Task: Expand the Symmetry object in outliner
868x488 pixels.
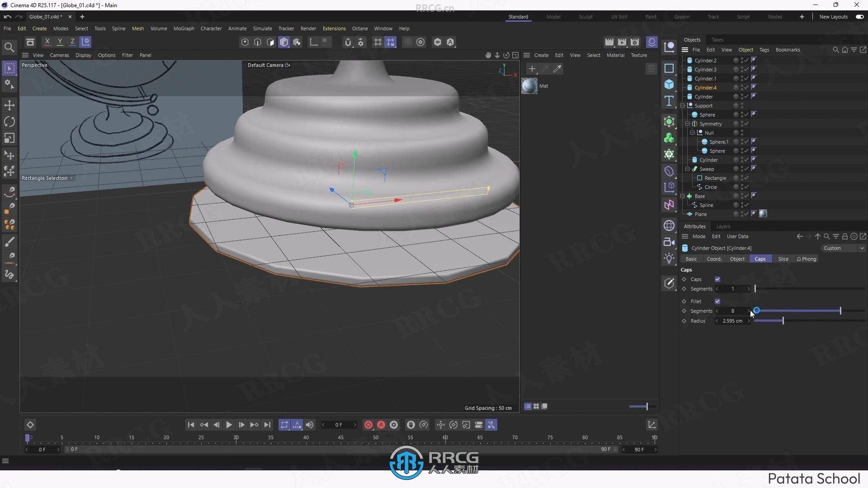Action: [687, 123]
